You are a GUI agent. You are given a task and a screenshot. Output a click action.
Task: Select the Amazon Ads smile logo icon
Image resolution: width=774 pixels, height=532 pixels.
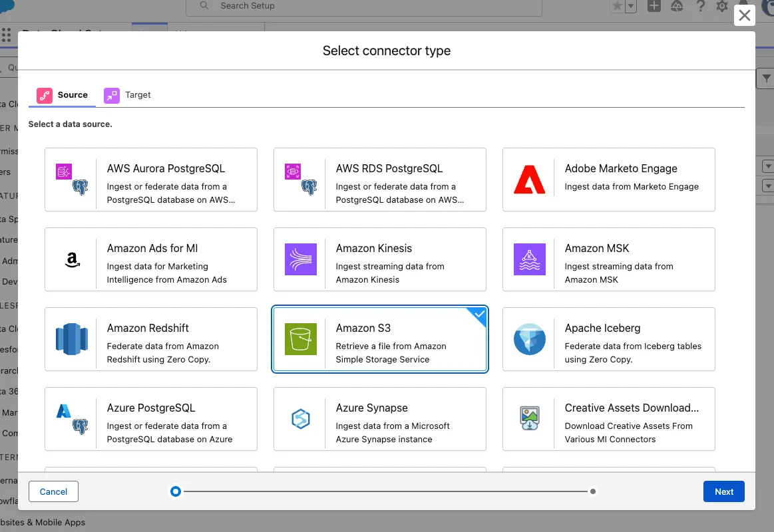pos(72,259)
